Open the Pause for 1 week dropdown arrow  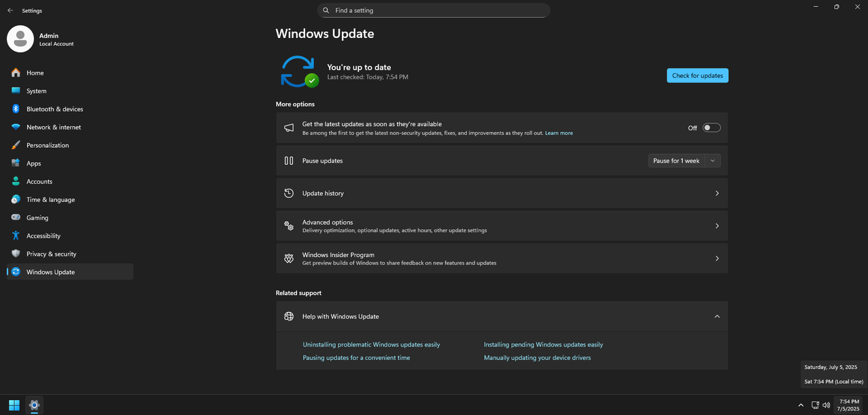click(713, 161)
